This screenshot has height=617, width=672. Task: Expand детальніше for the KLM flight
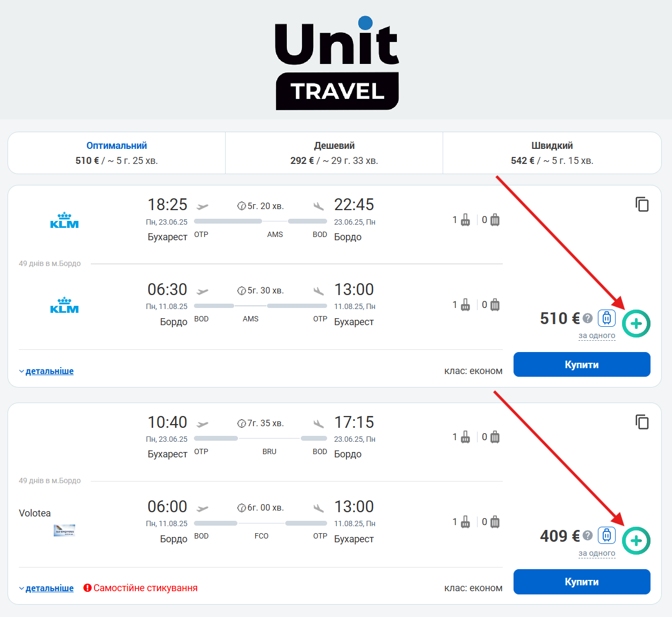tap(49, 371)
